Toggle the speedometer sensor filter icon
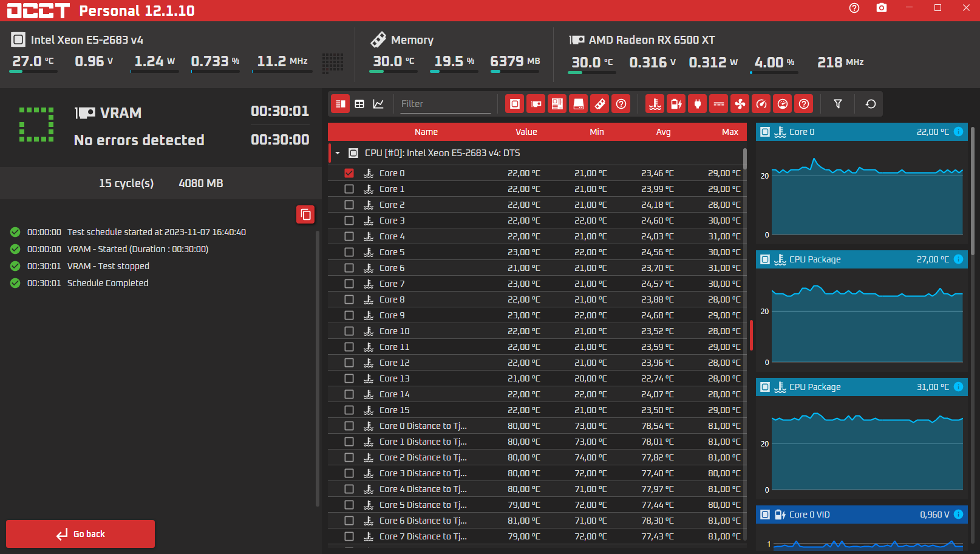Image resolution: width=980 pixels, height=554 pixels. pyautogui.click(x=761, y=104)
